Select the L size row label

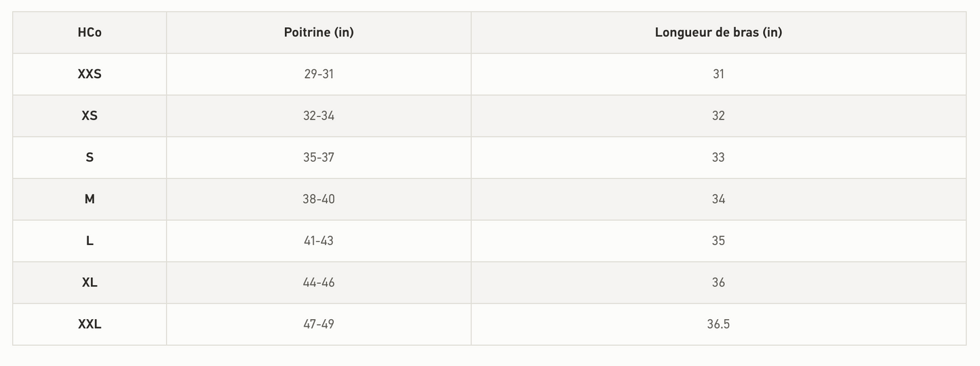coord(90,241)
